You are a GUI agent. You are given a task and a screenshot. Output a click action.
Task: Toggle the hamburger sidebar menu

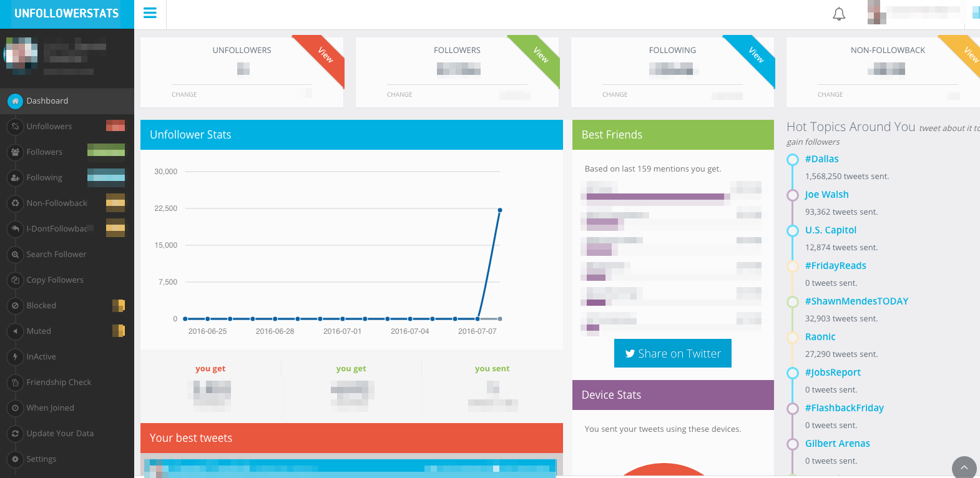150,13
